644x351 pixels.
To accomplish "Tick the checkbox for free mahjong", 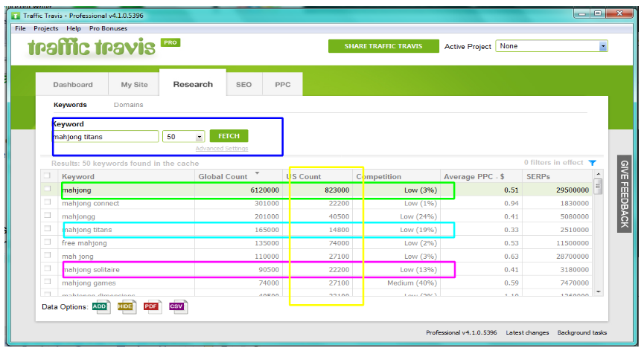I will [x=47, y=242].
